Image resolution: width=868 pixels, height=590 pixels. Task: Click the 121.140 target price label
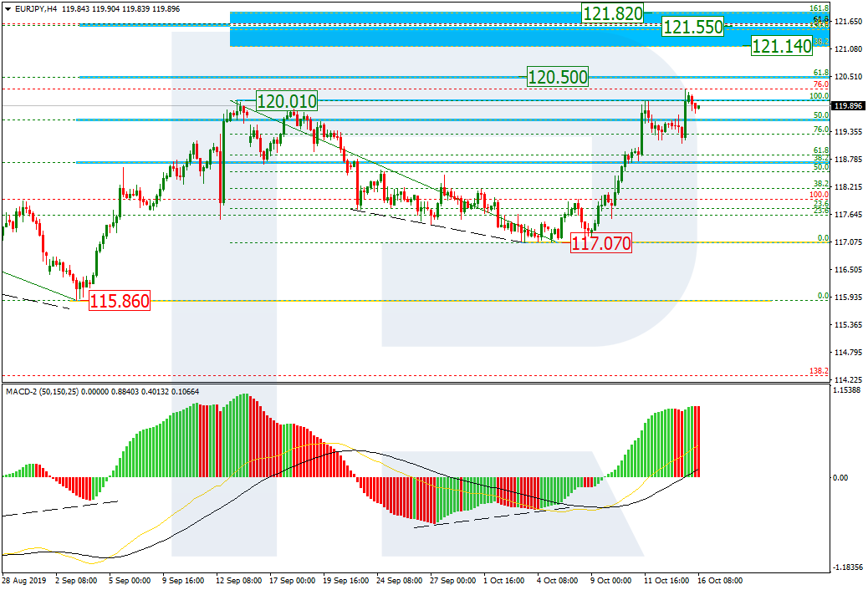[781, 47]
